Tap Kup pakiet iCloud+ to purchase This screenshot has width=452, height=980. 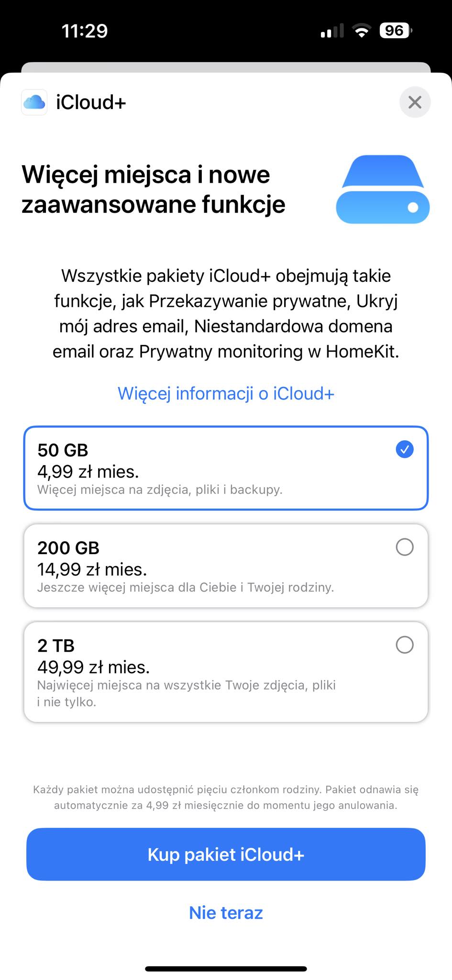click(226, 854)
